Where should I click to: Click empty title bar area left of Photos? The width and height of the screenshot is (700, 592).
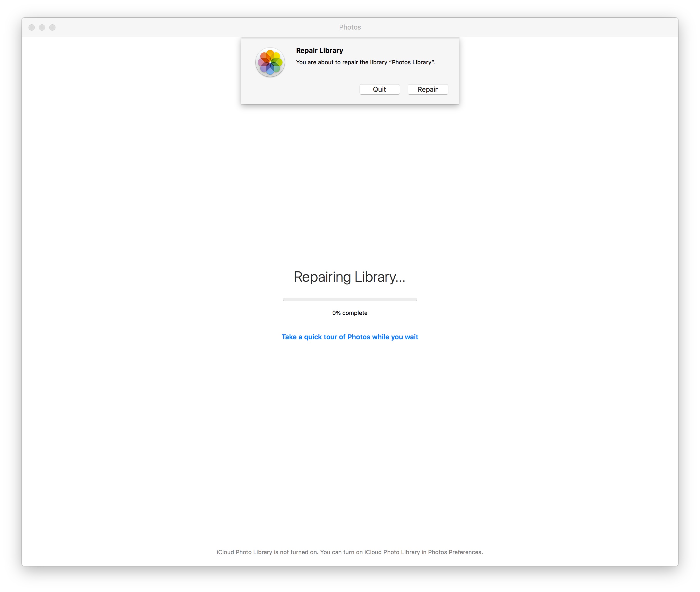click(201, 27)
